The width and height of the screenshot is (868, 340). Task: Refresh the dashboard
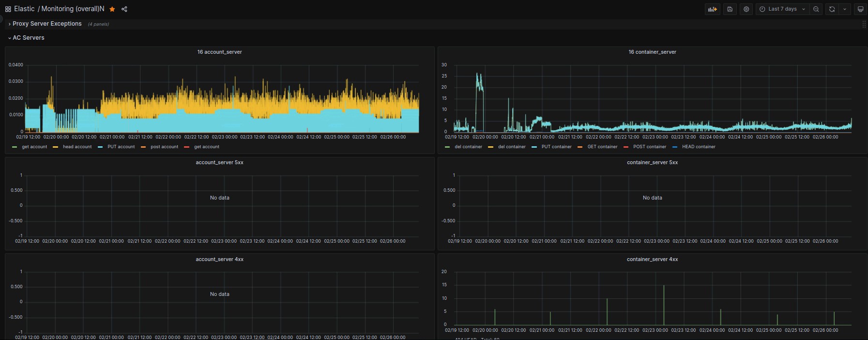point(832,9)
